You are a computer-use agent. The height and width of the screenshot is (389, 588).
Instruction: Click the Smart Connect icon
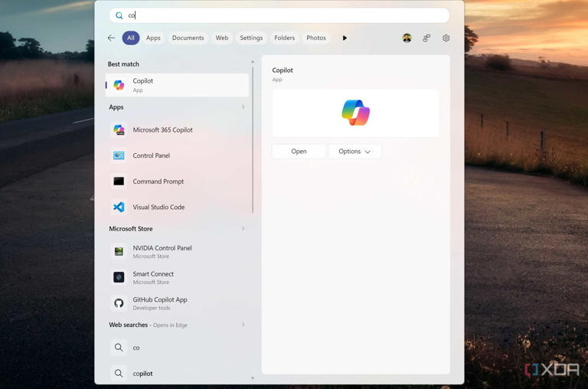(119, 277)
